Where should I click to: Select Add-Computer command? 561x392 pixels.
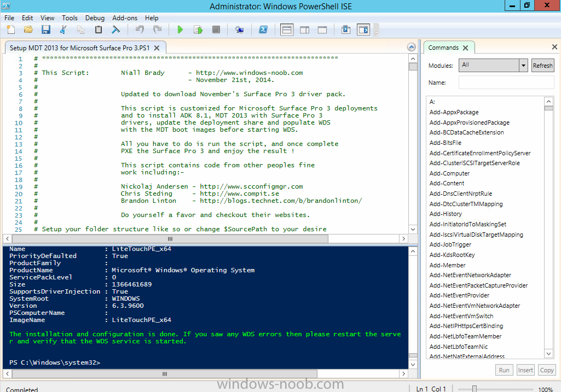click(449, 174)
